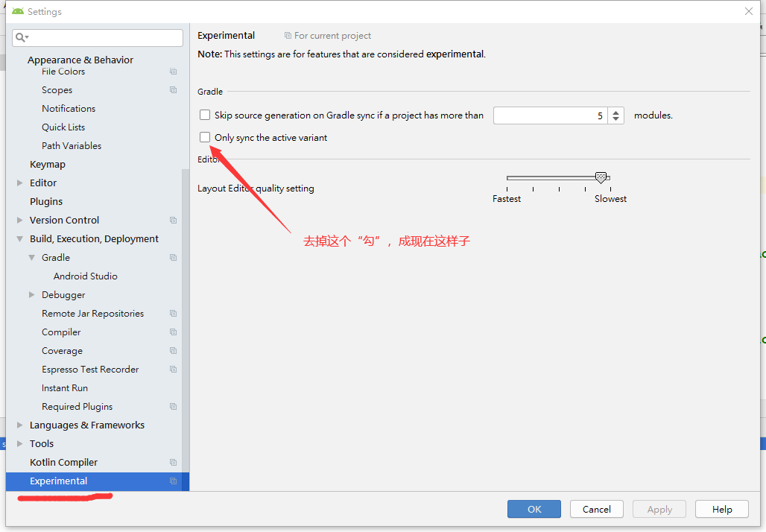
Task: Select Keymap in settings tree
Action: 48,164
